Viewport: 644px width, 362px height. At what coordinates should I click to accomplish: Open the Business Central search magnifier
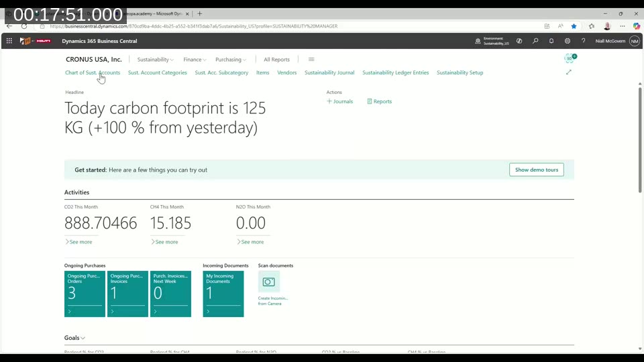[535, 41]
